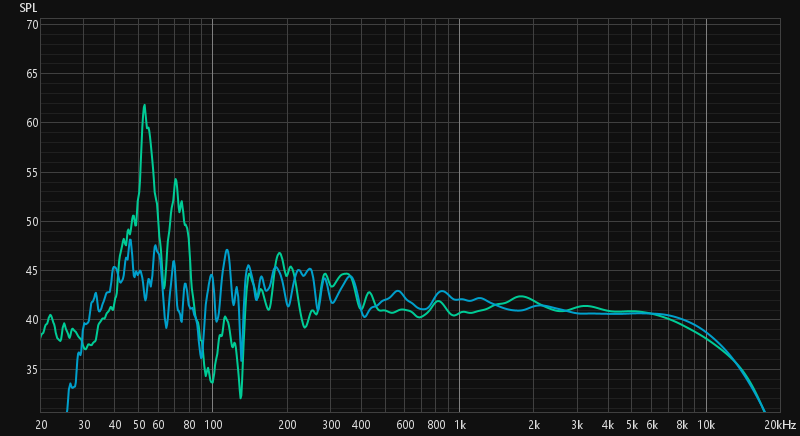Click the SPL axis title label

pos(28,7)
